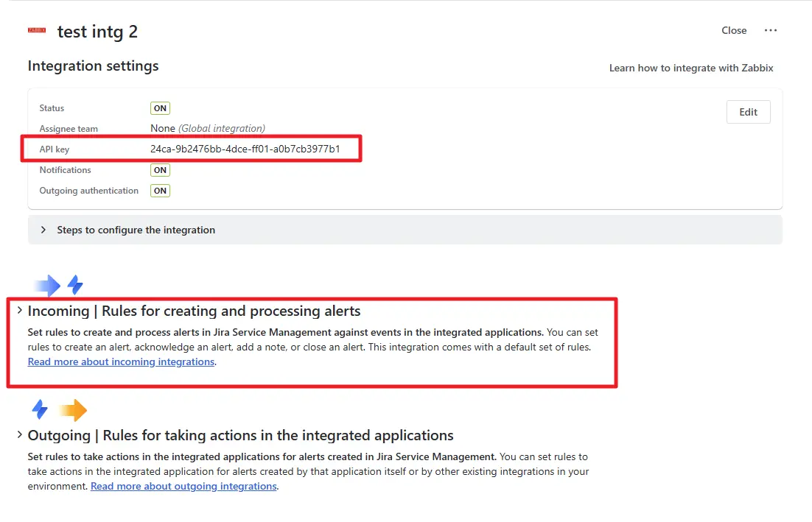Click the Zabbix integration logo icon

(x=36, y=31)
